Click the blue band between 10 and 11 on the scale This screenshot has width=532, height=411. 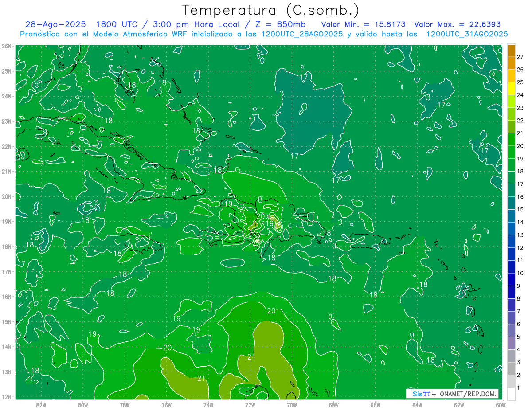click(x=511, y=267)
